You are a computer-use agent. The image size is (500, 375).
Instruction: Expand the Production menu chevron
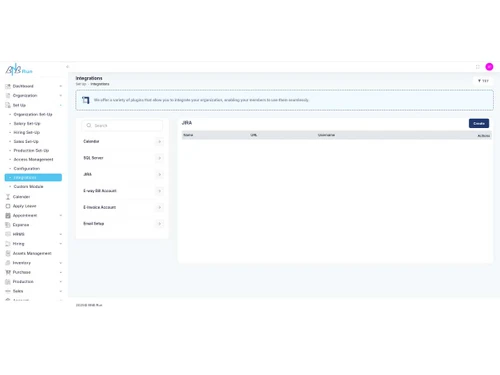point(61,282)
